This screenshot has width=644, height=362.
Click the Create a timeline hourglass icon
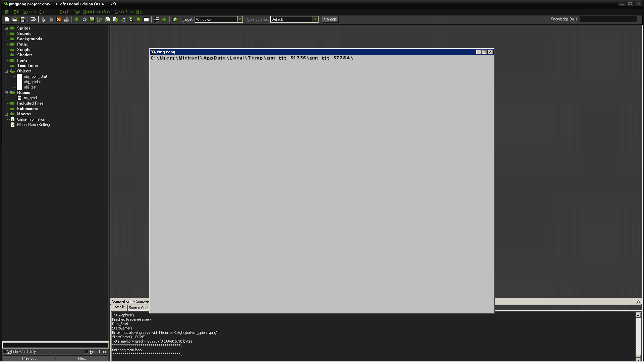pos(131,19)
